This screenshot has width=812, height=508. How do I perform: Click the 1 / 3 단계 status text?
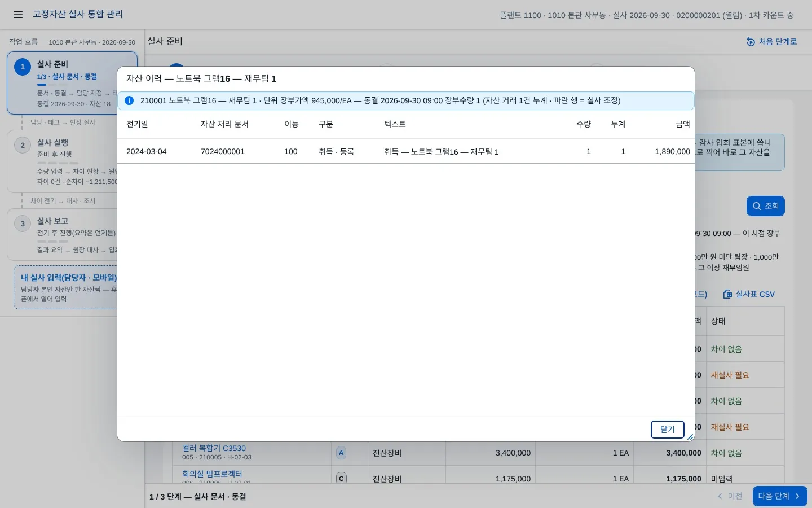click(x=197, y=497)
